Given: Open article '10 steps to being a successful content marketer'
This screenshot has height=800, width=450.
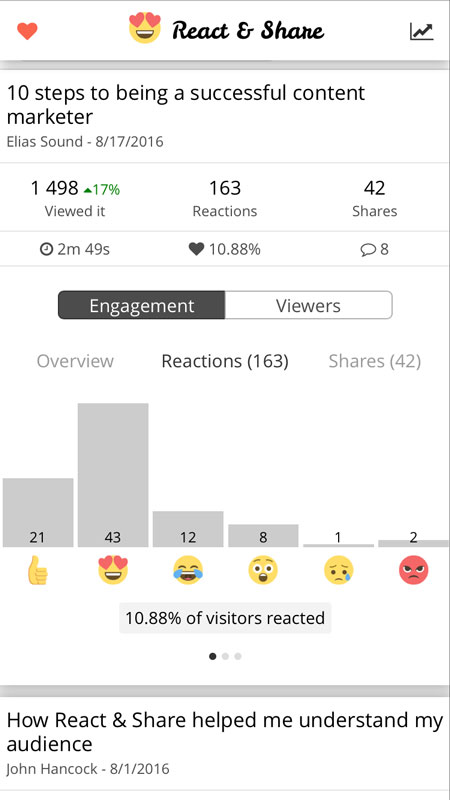Looking at the screenshot, I should click(185, 105).
